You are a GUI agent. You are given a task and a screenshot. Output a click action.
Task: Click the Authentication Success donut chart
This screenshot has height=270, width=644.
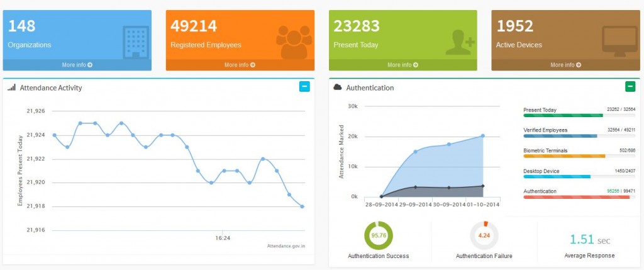click(379, 236)
